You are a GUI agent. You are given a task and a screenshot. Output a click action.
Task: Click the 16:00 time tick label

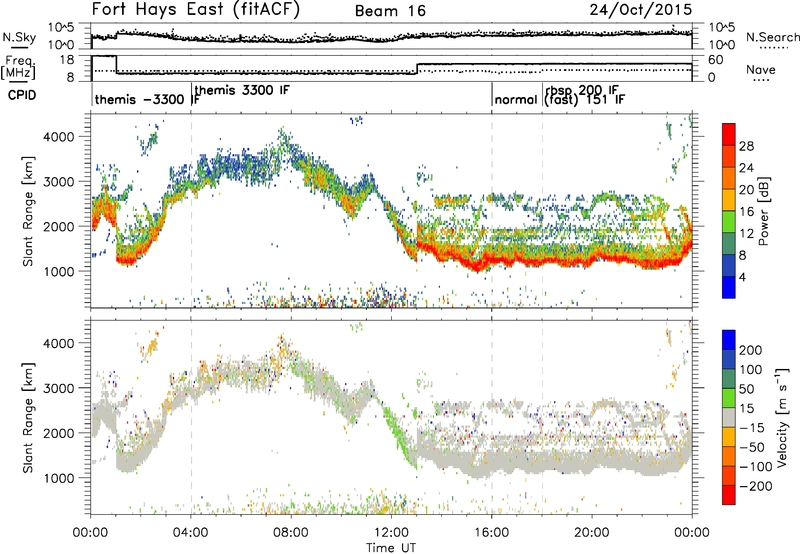point(491,533)
